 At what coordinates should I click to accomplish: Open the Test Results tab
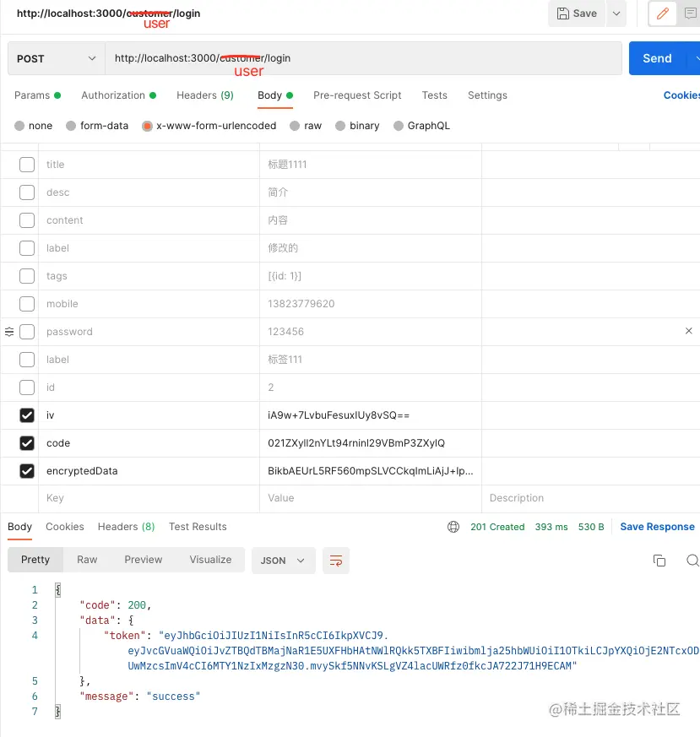[x=198, y=527]
